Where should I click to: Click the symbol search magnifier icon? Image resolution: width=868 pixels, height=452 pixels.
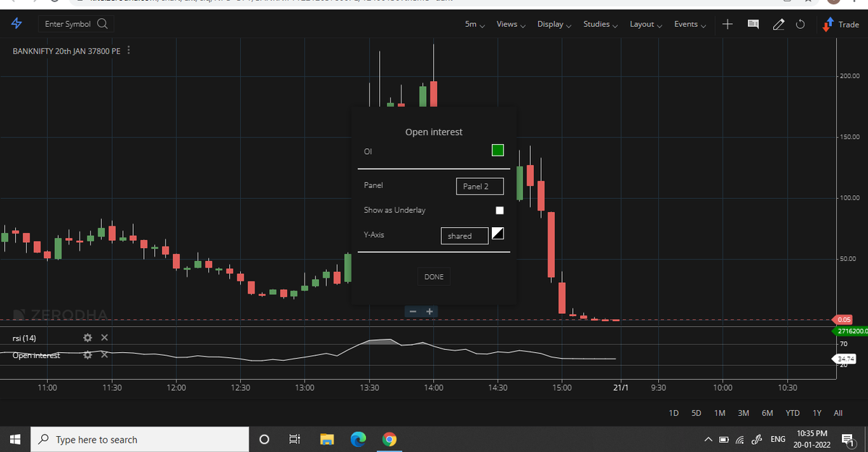102,24
